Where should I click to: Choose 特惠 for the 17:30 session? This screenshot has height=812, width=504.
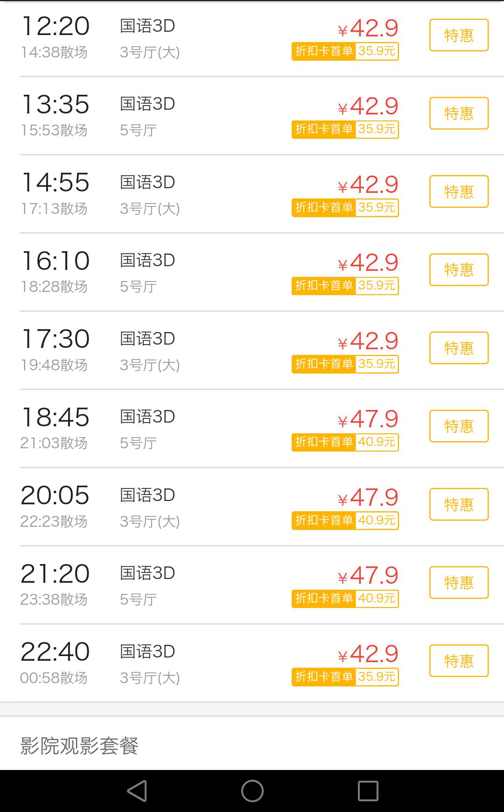click(x=459, y=348)
